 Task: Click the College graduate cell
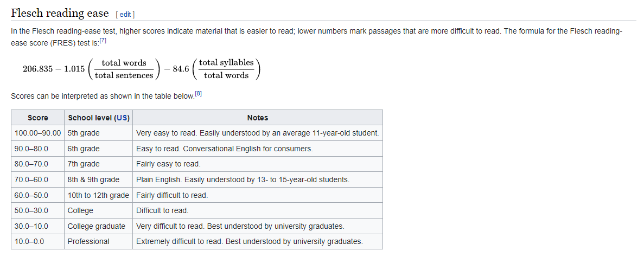[99, 226]
